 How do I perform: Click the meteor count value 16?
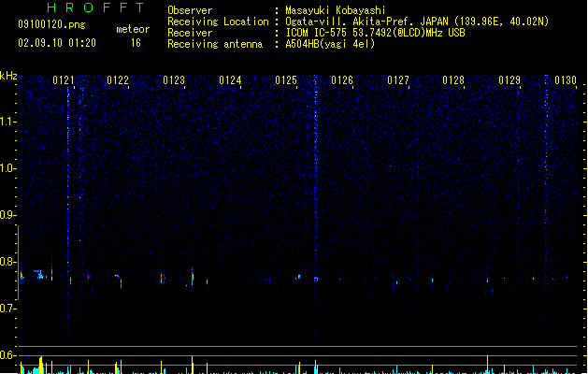[x=136, y=43]
